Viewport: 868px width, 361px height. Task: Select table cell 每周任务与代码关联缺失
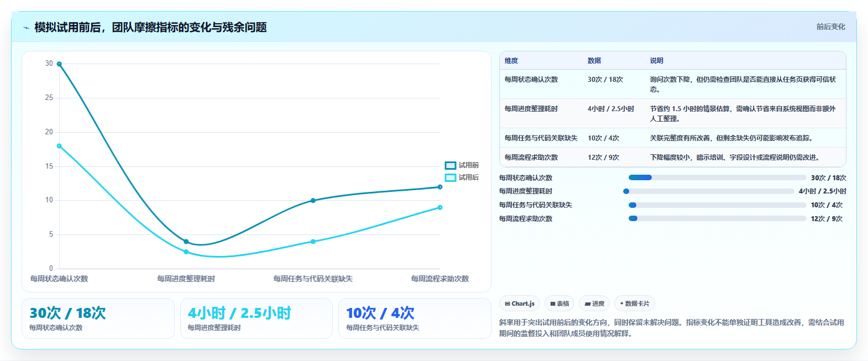click(x=541, y=138)
